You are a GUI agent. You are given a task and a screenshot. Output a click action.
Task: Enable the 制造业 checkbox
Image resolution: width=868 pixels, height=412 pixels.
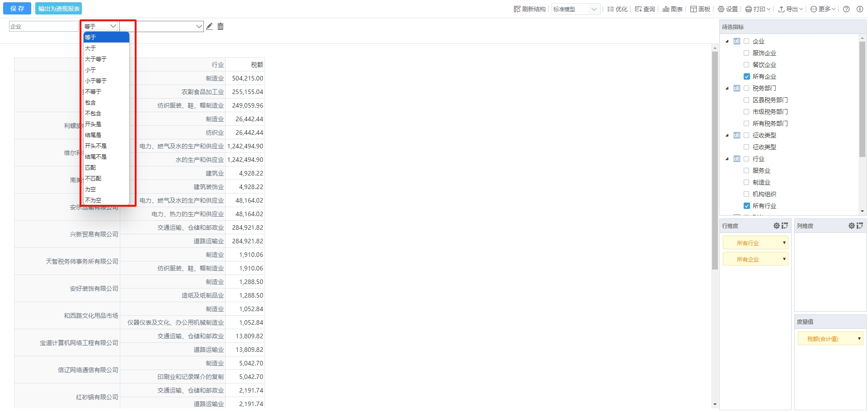coord(746,182)
